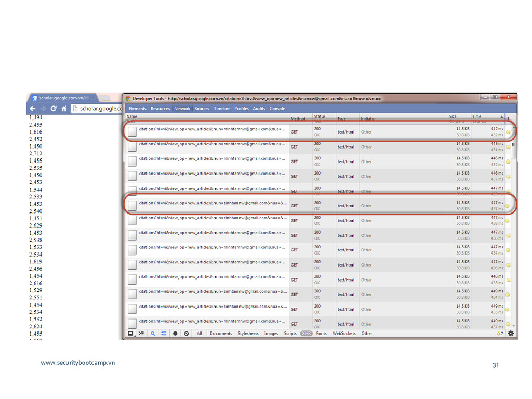532x399 pixels.
Task: Open the browser home page
Action: click(64, 109)
